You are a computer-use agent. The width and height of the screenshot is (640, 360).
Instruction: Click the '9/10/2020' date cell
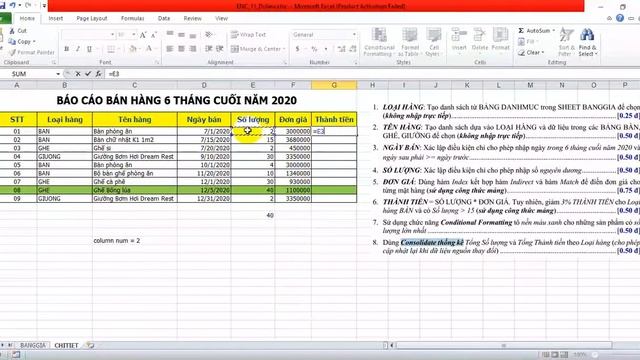[x=204, y=156]
